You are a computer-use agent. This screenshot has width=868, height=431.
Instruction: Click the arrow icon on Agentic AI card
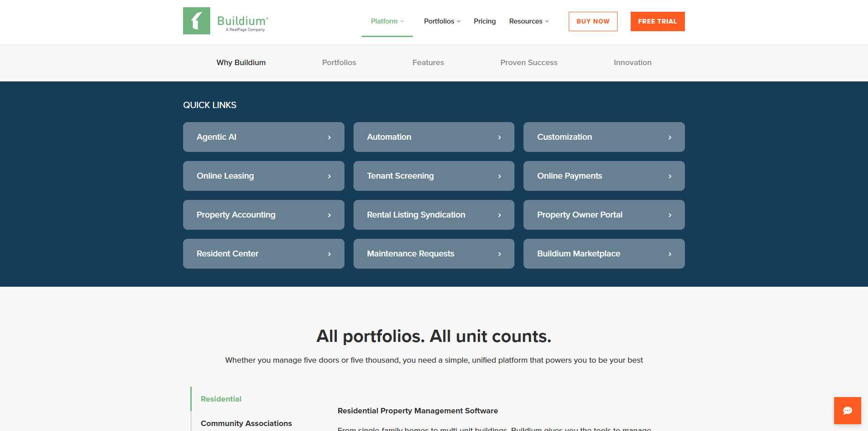(x=329, y=137)
